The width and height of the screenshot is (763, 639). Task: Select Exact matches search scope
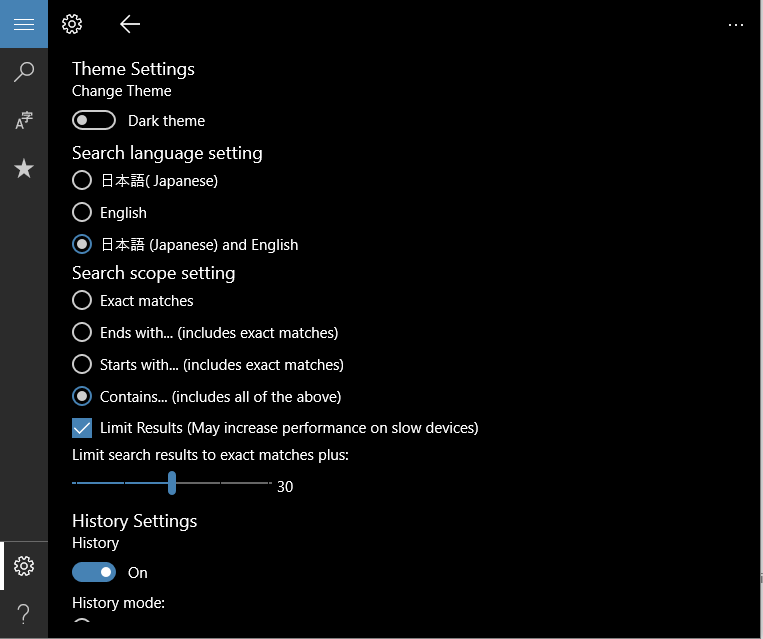(82, 301)
